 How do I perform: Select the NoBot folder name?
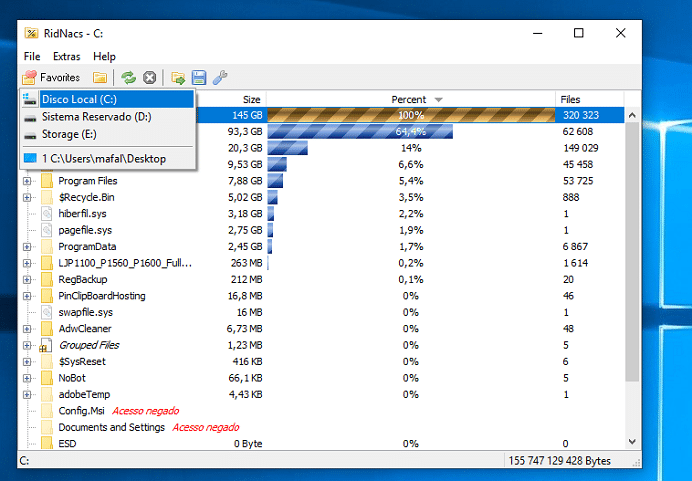pos(72,378)
